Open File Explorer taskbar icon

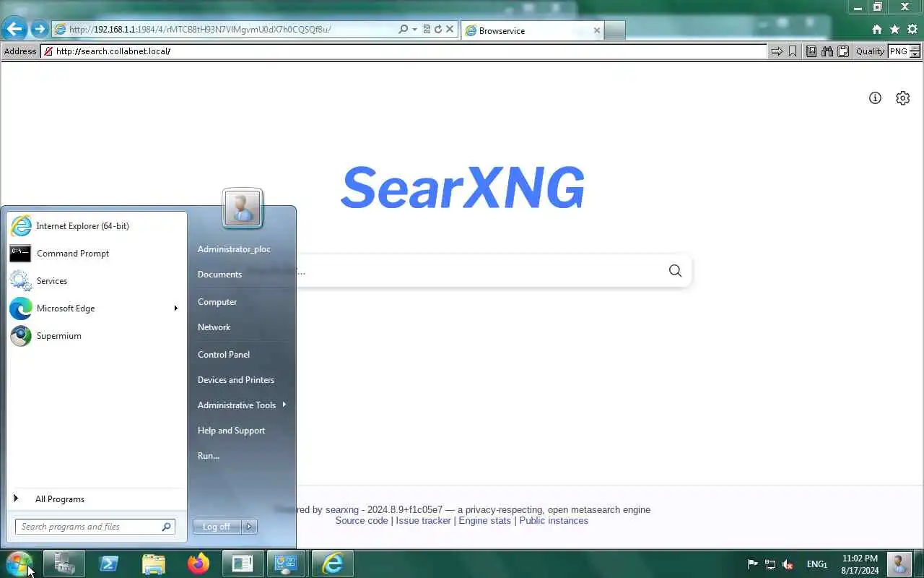154,564
